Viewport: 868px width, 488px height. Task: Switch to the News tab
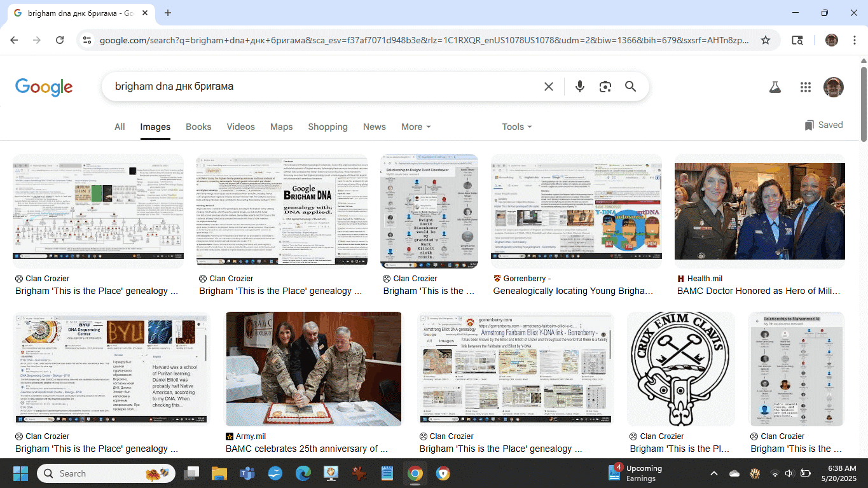[x=375, y=127]
